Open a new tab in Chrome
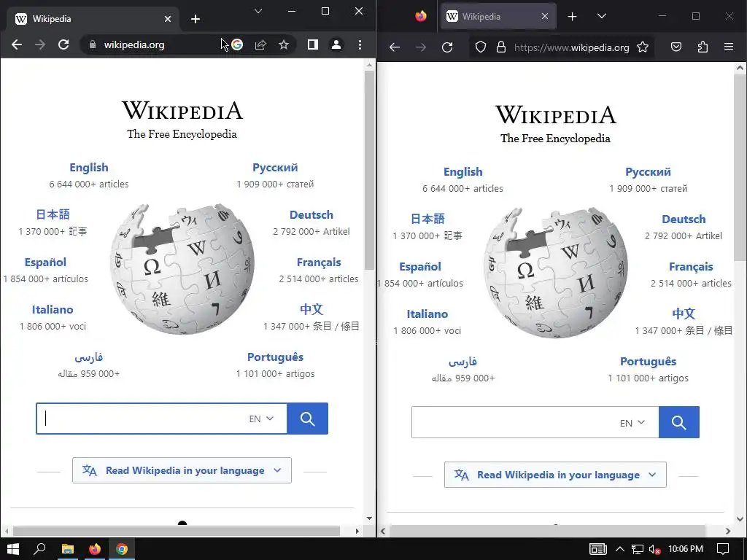 pos(196,19)
